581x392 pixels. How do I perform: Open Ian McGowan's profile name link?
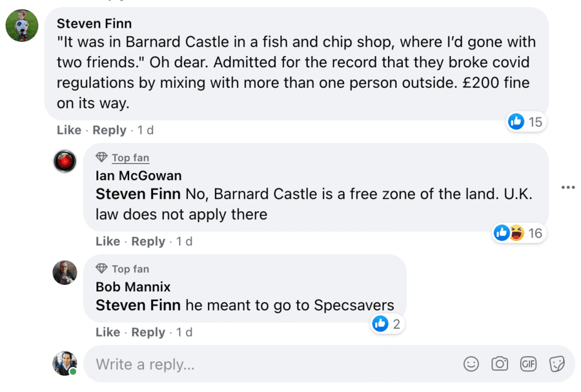(x=138, y=176)
